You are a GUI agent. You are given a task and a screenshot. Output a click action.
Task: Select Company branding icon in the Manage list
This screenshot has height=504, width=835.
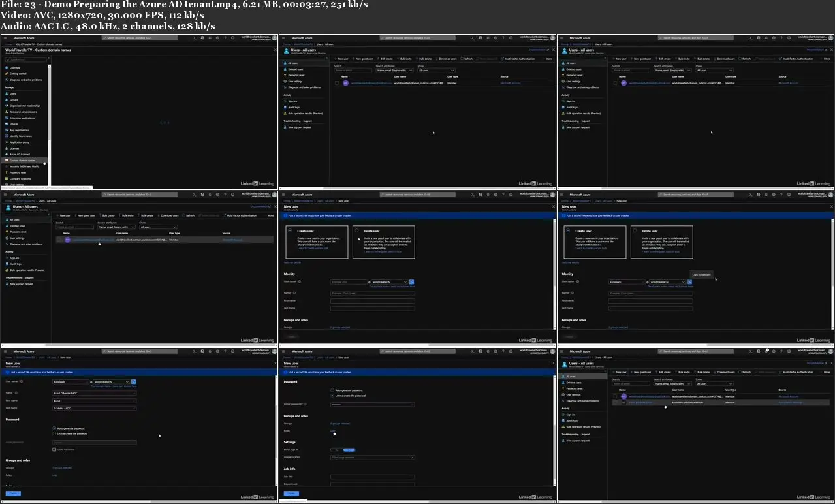pos(7,178)
